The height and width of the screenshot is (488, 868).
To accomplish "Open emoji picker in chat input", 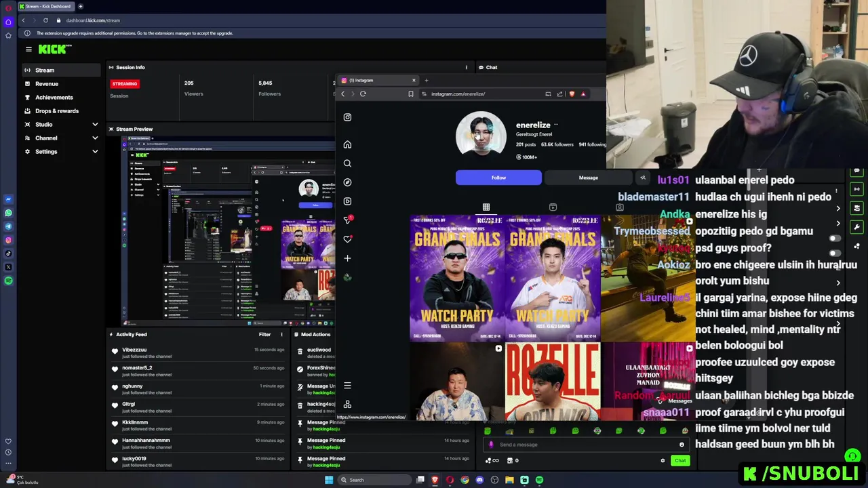I will (x=682, y=445).
